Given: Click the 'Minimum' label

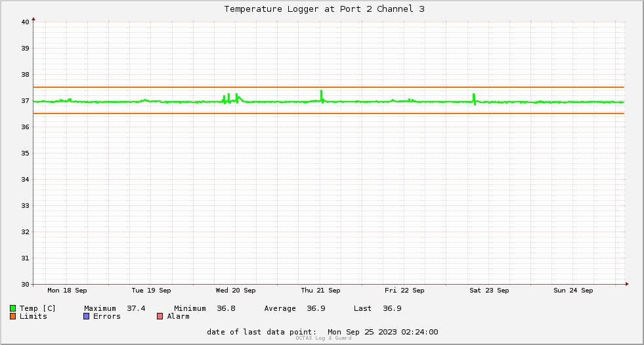Looking at the screenshot, I should coord(190,308).
